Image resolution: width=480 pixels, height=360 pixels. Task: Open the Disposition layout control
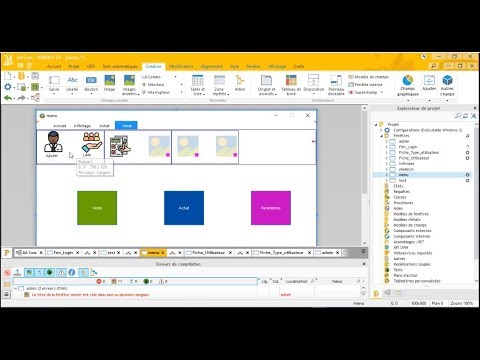(x=314, y=83)
